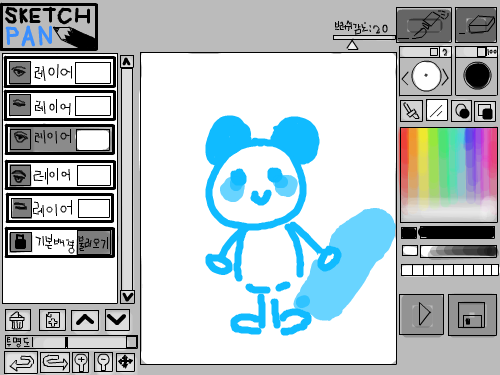Image resolution: width=500 pixels, height=375 pixels.
Task: Pick the eyedropper color picker tool
Action: point(411,111)
